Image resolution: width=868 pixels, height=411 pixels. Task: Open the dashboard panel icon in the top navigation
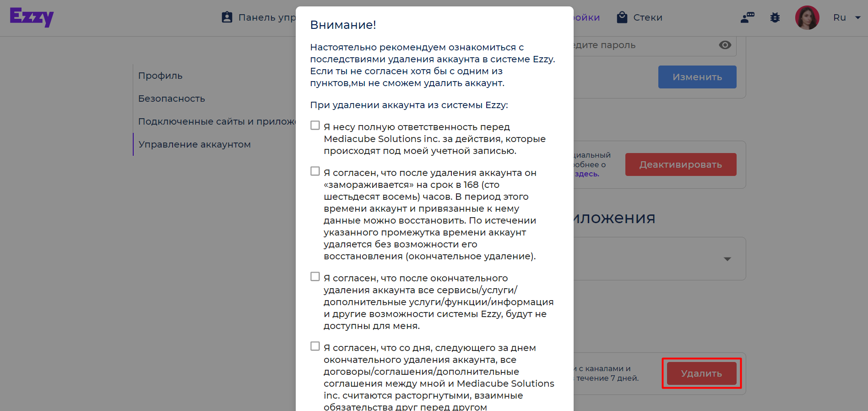[x=227, y=17]
